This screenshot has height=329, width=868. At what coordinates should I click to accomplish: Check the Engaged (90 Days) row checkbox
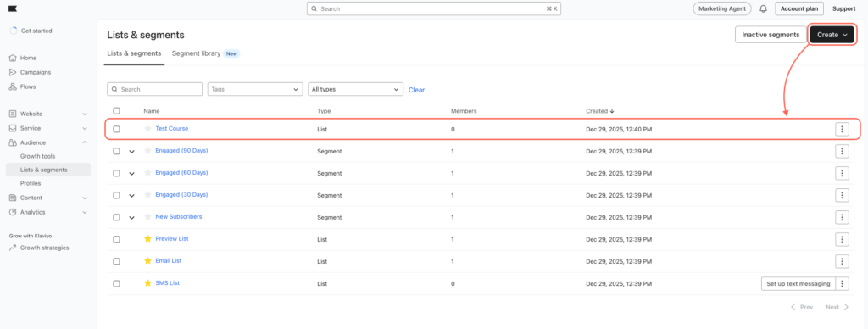pyautogui.click(x=116, y=151)
